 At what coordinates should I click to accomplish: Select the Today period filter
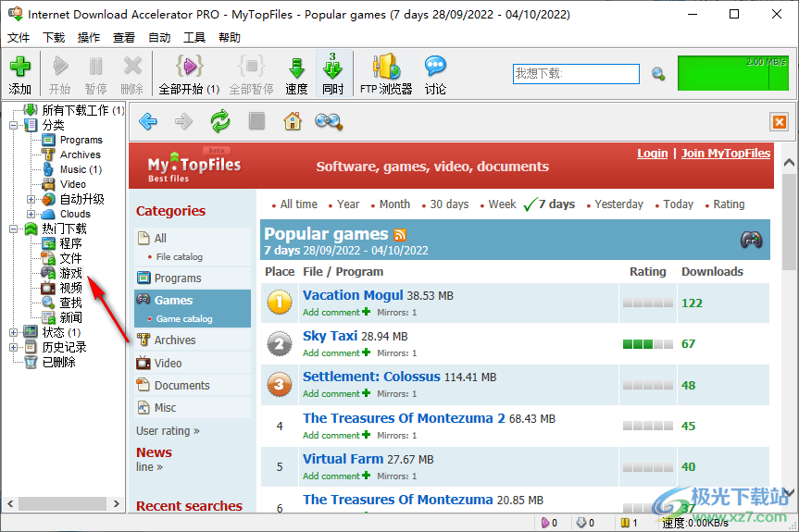[x=678, y=204]
